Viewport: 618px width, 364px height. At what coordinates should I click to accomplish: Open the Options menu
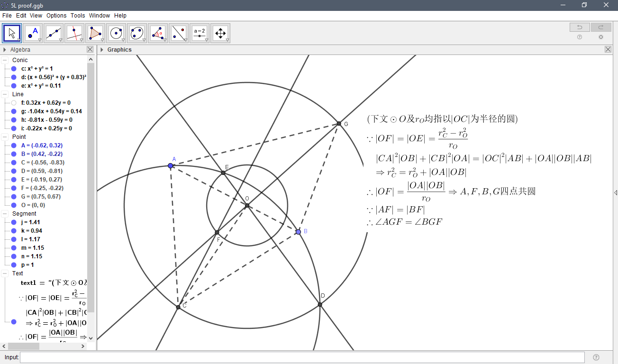(56, 15)
